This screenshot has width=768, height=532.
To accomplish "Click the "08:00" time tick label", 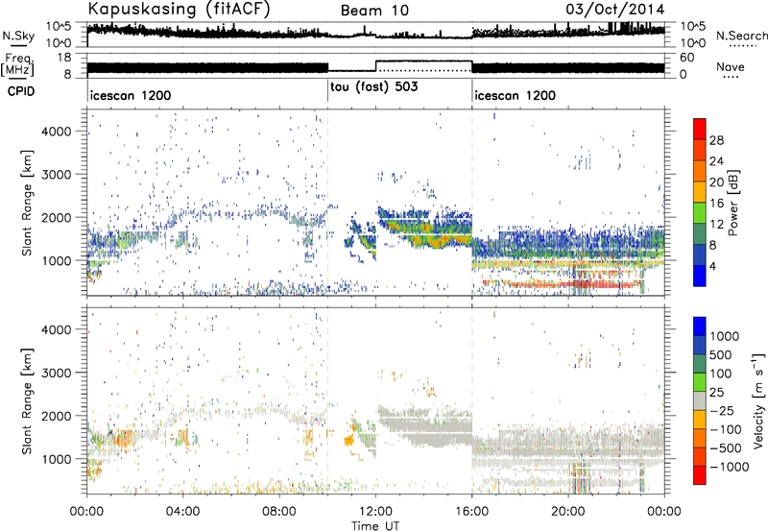I will coord(279,512).
